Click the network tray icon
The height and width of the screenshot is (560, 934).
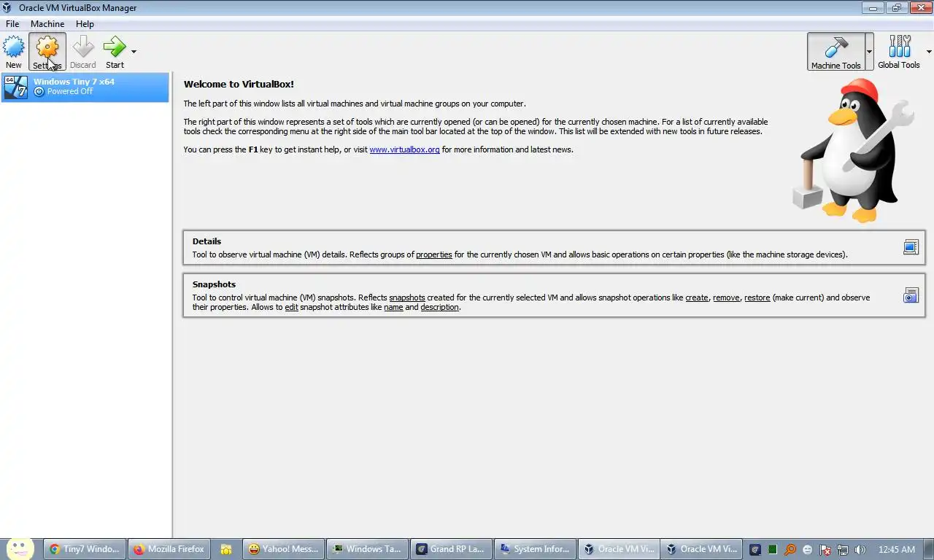pos(843,550)
